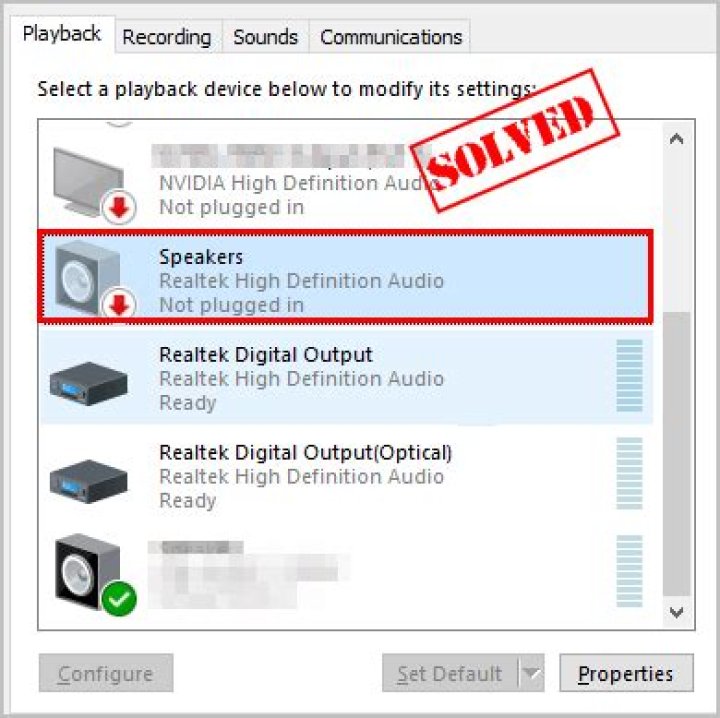Click the Configure button
The image size is (720, 718).
[x=106, y=673]
